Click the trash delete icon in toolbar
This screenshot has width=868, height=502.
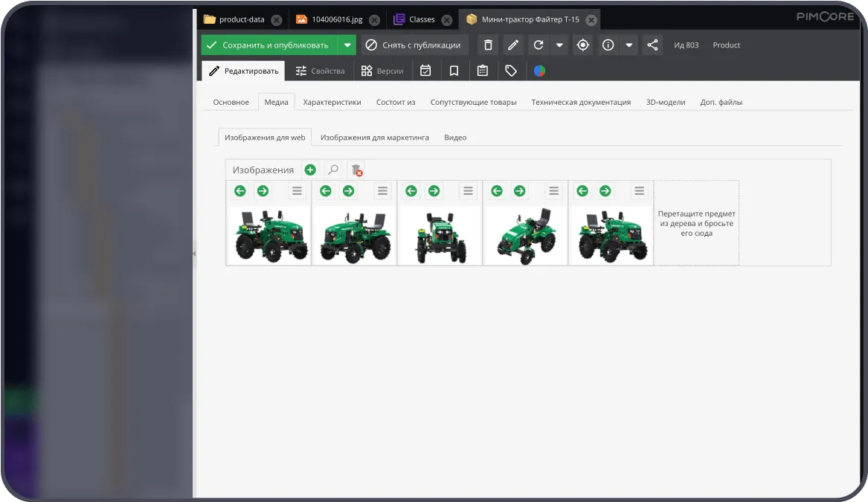[488, 45]
